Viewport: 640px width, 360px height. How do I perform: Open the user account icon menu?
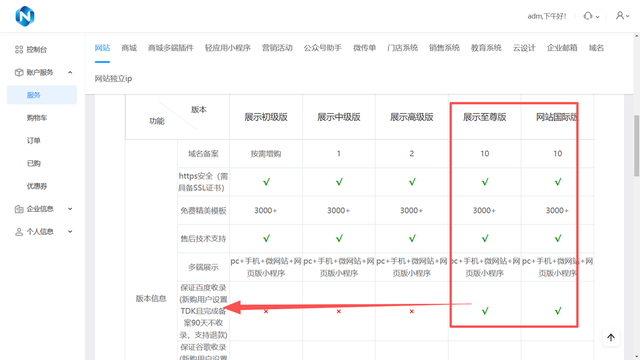point(620,16)
